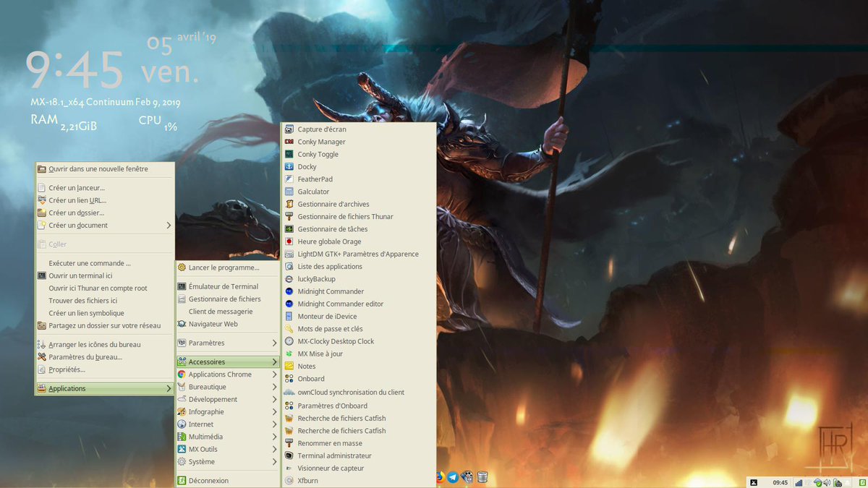This screenshot has height=488, width=868.
Task: Click the Xfburn disc icon
Action: [289, 480]
